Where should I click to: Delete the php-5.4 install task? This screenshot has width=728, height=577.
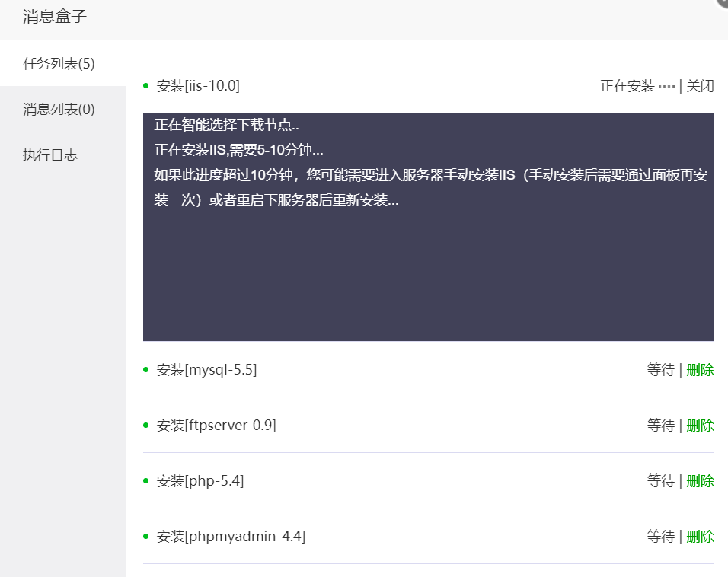click(700, 481)
